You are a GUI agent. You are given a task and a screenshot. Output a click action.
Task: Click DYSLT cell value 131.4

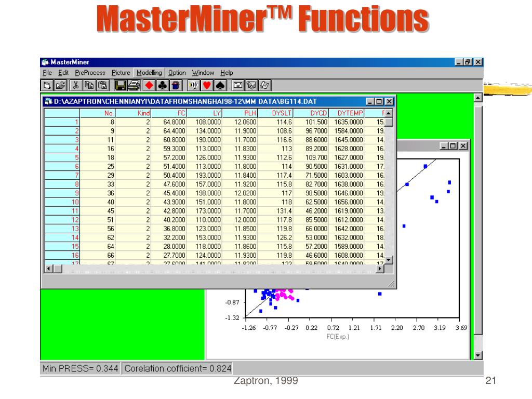coord(275,211)
